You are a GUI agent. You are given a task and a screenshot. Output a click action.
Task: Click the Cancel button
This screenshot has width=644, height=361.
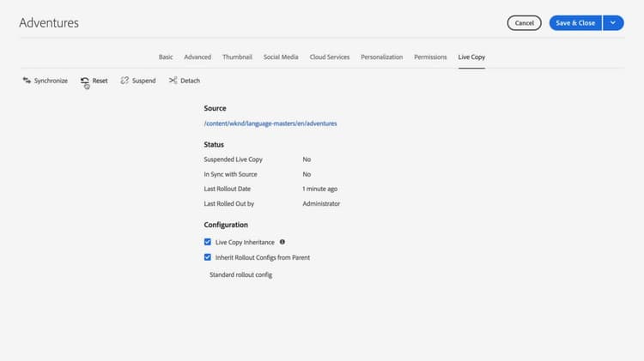point(524,23)
